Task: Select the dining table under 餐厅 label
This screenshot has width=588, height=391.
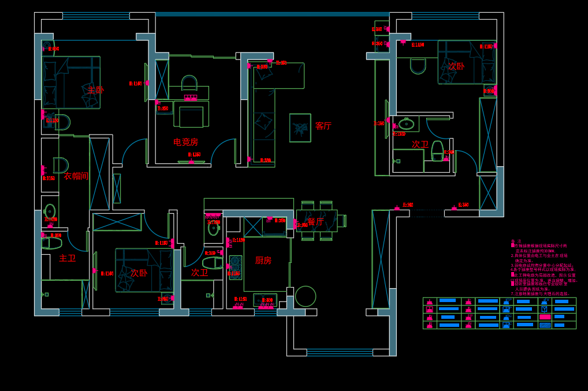Action: (317, 221)
